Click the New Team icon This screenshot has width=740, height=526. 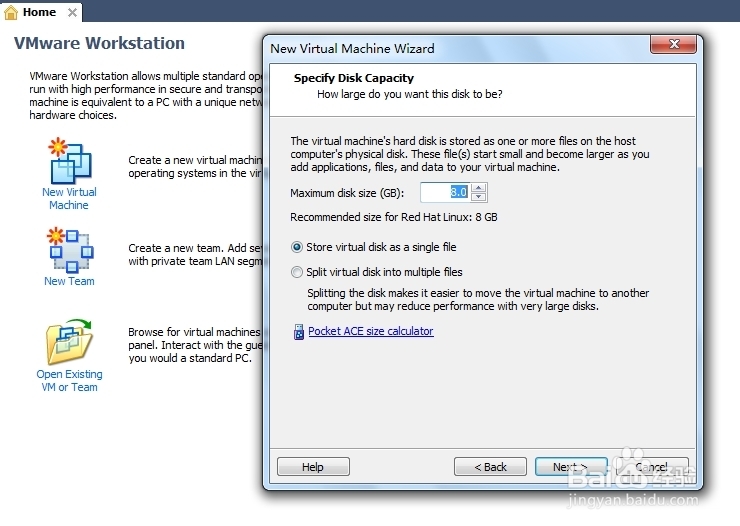pyautogui.click(x=70, y=250)
